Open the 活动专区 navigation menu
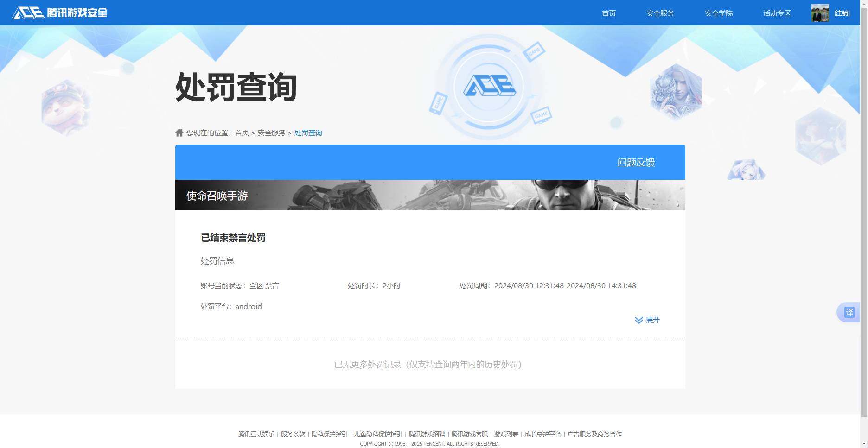The height and width of the screenshot is (448, 868). click(x=776, y=13)
